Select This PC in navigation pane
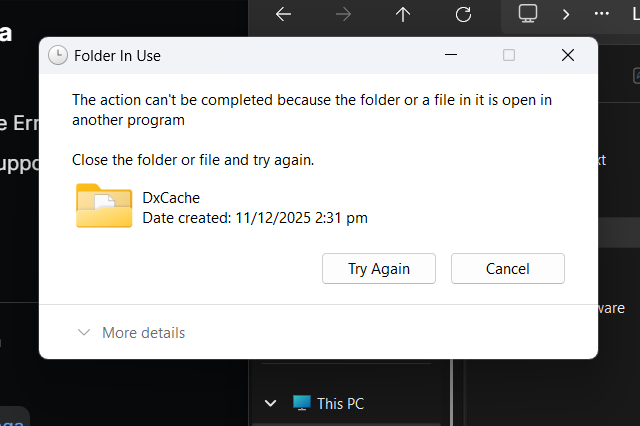640x426 pixels. (340, 404)
